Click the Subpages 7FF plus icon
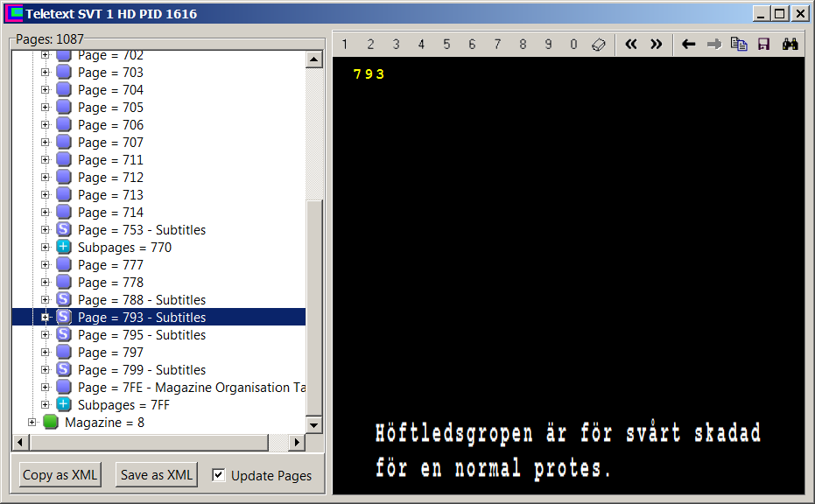 63,404
